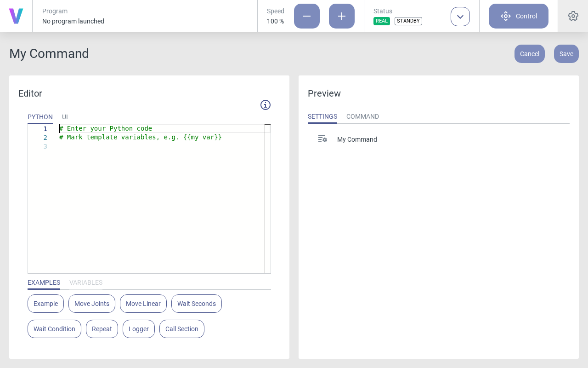
Task: Save the command
Action: [x=566, y=54]
